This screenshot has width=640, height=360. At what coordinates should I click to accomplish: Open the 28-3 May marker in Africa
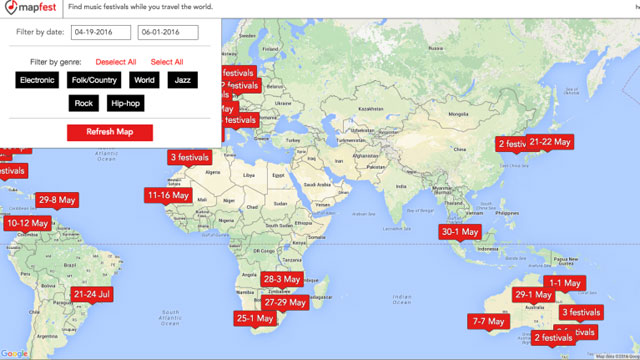(x=282, y=280)
